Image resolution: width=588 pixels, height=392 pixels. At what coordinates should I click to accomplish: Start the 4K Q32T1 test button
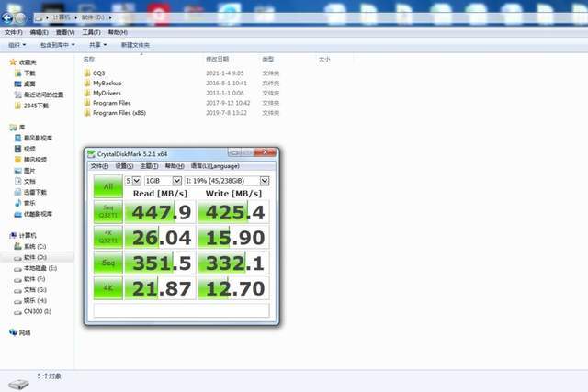point(108,237)
